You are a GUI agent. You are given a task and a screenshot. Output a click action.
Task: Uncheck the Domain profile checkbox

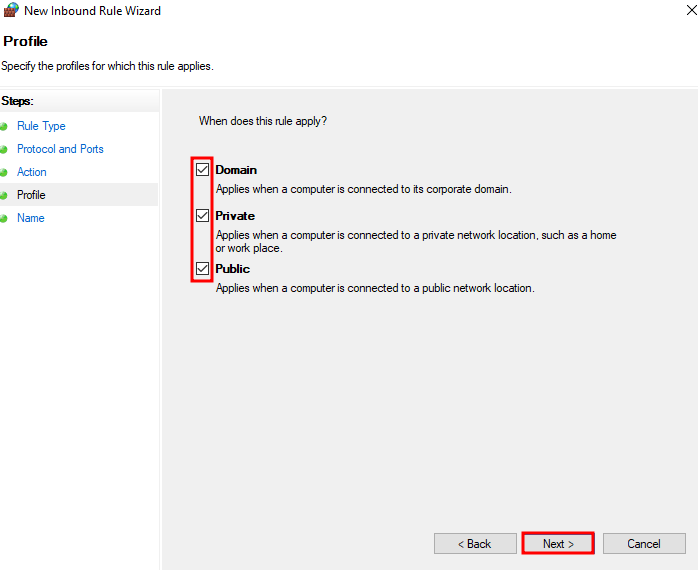point(203,170)
